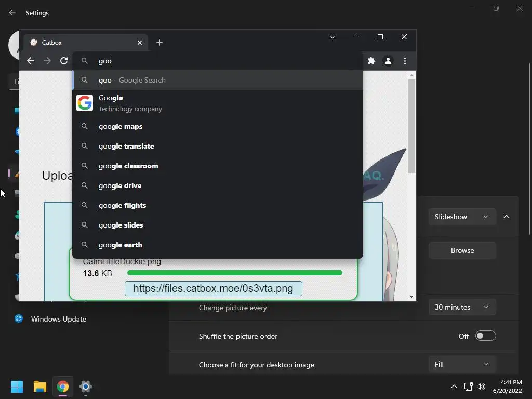Open Chrome profile avatar
Viewport: 532px width, 399px height.
click(388, 61)
